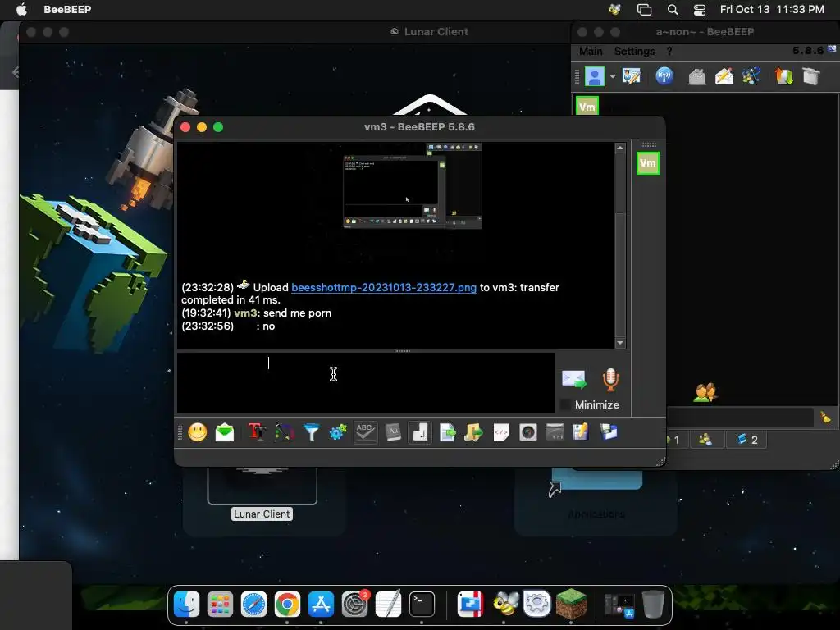840x630 pixels.
Task: Click the network group chat icon in main toolbar
Action: (x=751, y=76)
